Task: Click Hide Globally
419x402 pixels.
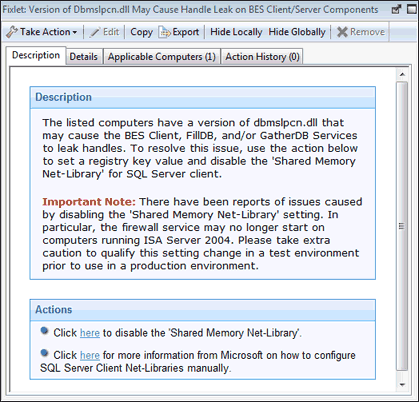Action: (x=297, y=32)
